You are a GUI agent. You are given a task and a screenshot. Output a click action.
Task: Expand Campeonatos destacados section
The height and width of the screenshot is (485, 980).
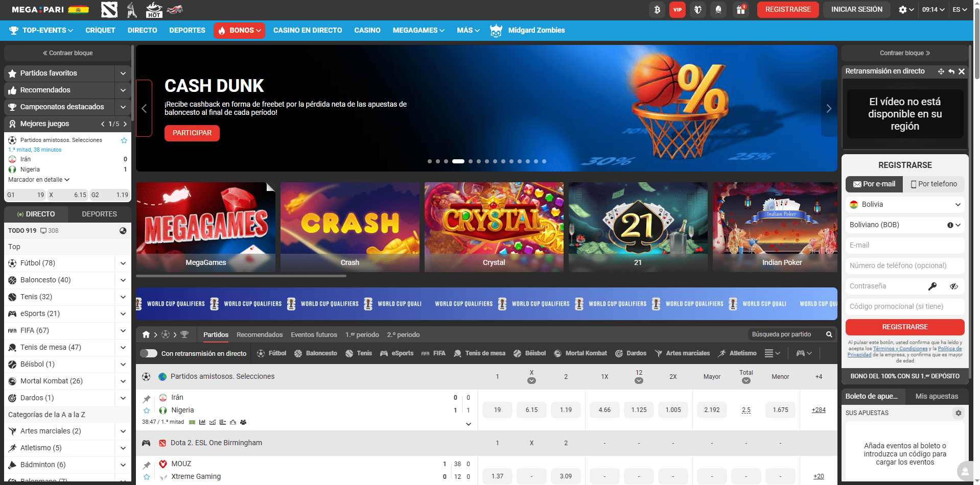click(x=123, y=107)
